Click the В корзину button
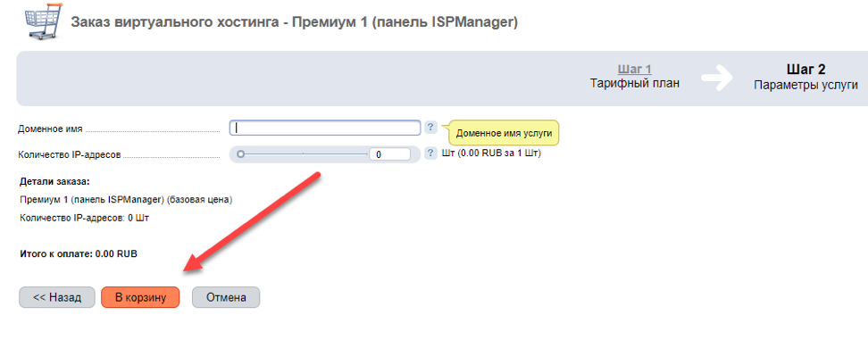Screen dimensions: 868x340 [x=140, y=297]
